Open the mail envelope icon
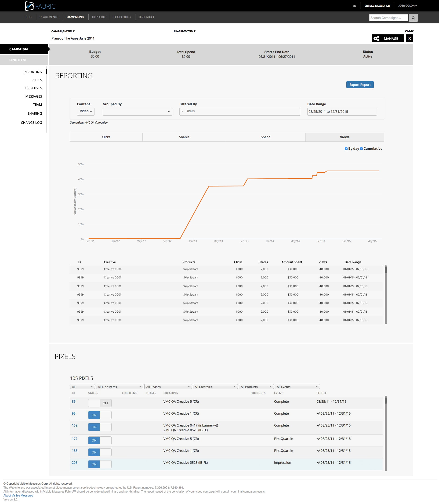Viewport: 439px width, 504px height. click(355, 6)
